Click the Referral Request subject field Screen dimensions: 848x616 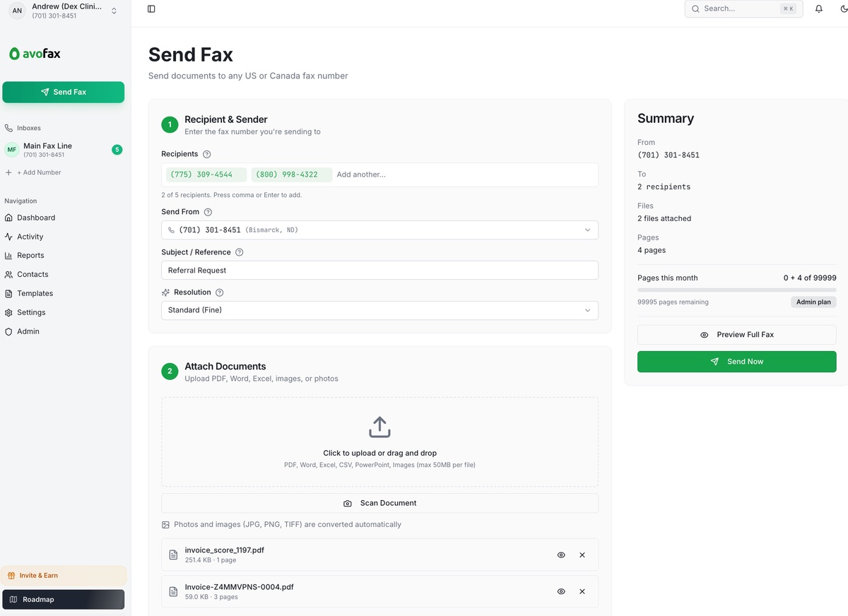coord(379,270)
